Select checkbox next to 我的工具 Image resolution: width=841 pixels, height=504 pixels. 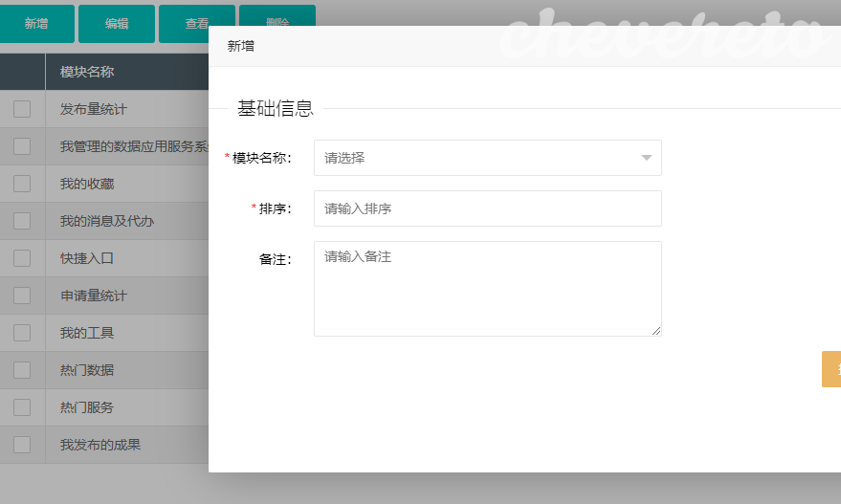pos(22,333)
